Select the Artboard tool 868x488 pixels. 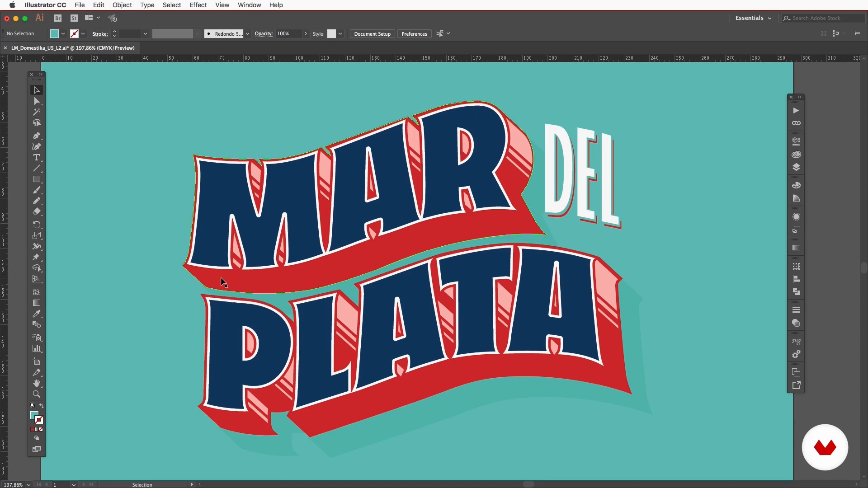coord(37,361)
